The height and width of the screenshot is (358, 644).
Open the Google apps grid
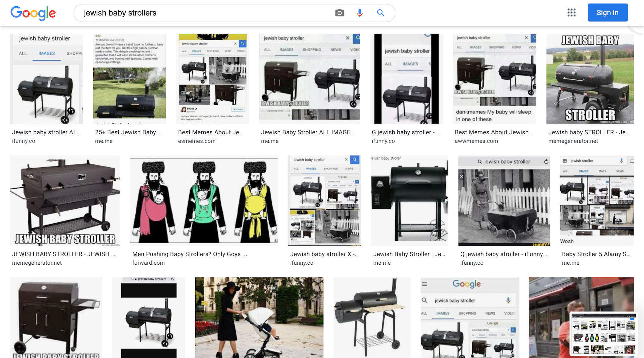click(571, 13)
